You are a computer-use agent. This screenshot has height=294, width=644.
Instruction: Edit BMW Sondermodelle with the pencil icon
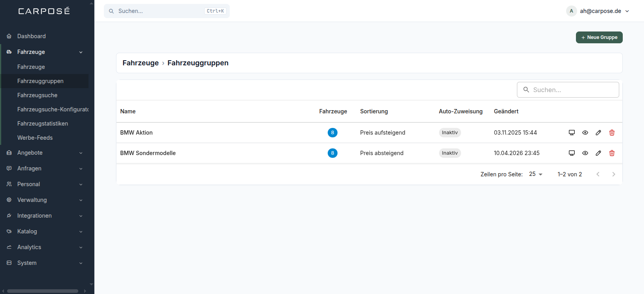[x=598, y=153]
